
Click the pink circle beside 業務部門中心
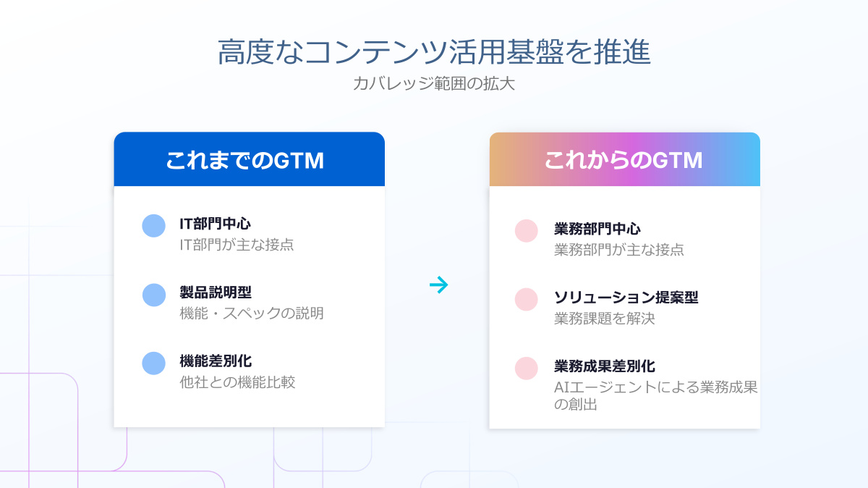(526, 231)
